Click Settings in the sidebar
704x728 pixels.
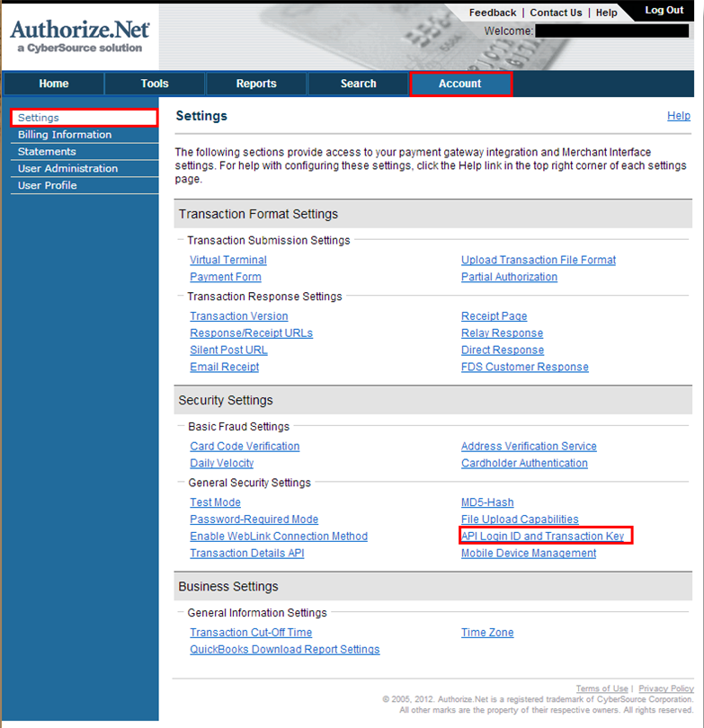coord(84,118)
